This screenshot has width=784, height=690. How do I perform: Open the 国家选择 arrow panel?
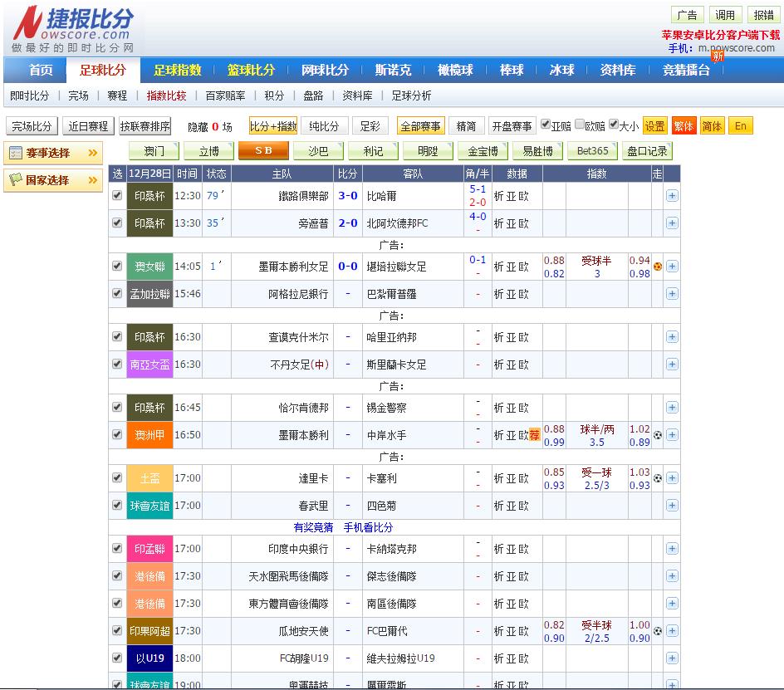pos(92,179)
